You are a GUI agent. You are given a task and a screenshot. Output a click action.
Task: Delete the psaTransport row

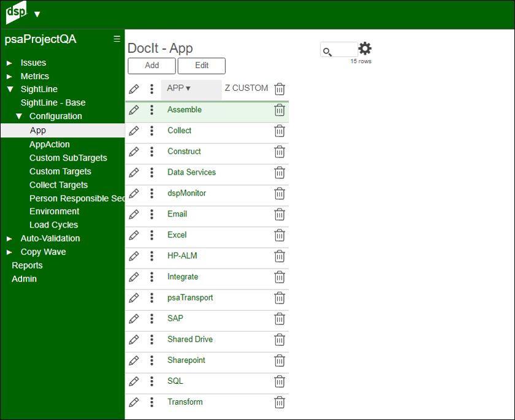coord(280,298)
